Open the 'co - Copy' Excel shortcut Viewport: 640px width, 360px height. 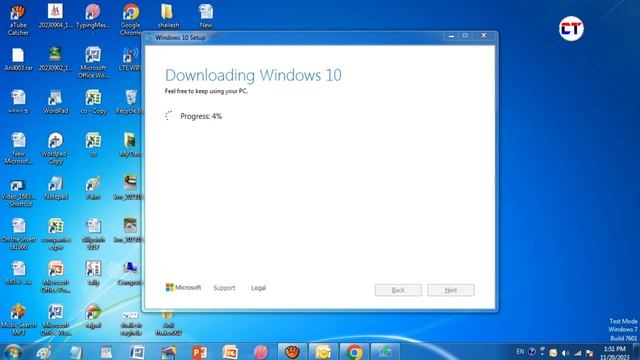93,102
